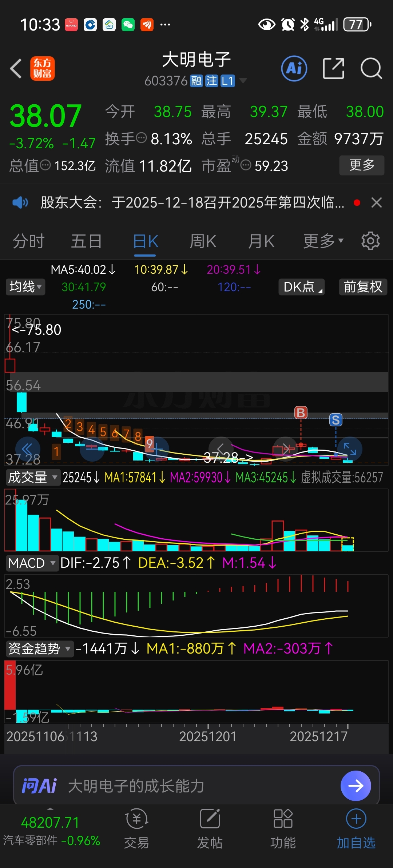Open the MACD indicator dropdown
393x868 pixels.
32,563
